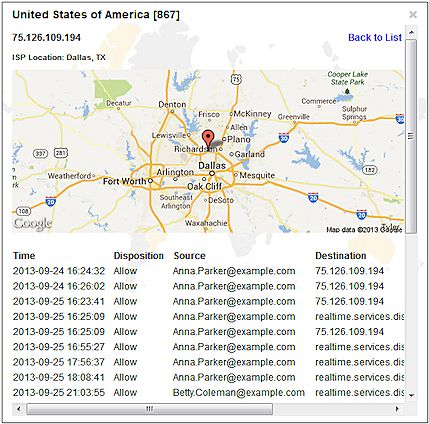The height and width of the screenshot is (424, 429).
Task: Click the horizontal scrollbar left arrow
Action: (18, 409)
